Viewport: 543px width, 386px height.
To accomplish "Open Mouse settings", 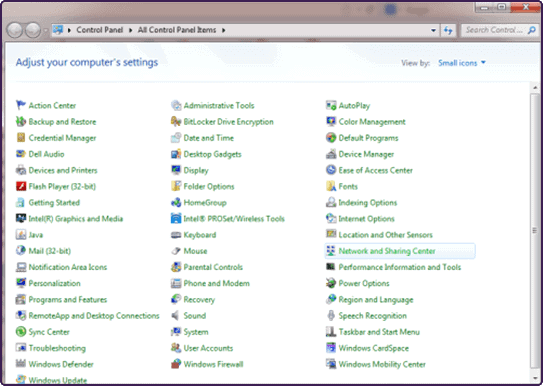I will (x=195, y=251).
